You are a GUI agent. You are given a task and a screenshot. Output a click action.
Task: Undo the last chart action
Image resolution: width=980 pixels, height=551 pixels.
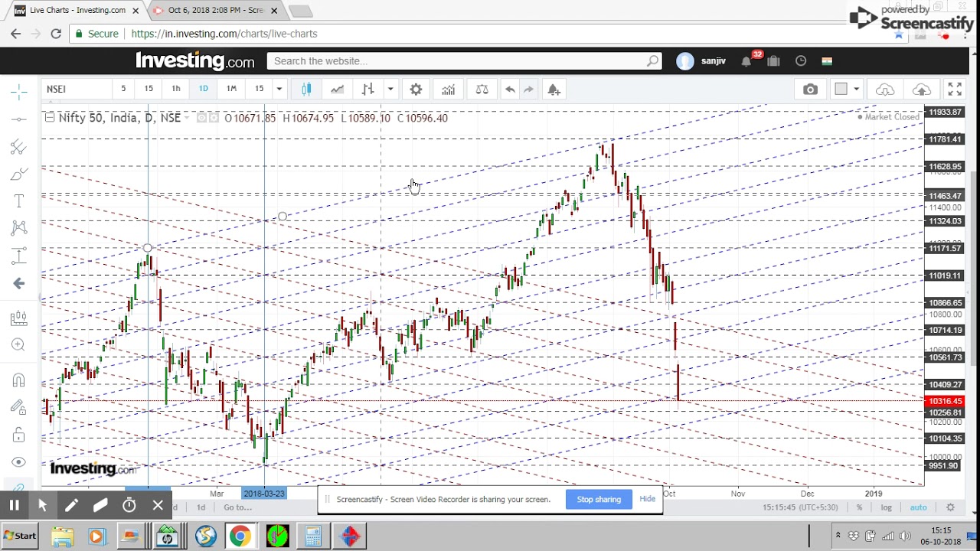click(510, 90)
